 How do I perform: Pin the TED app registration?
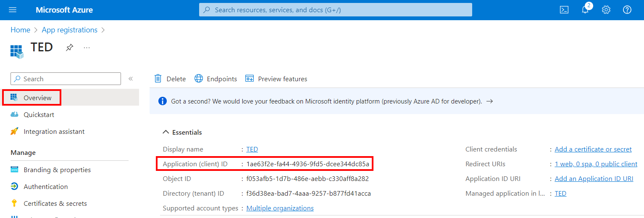point(70,48)
